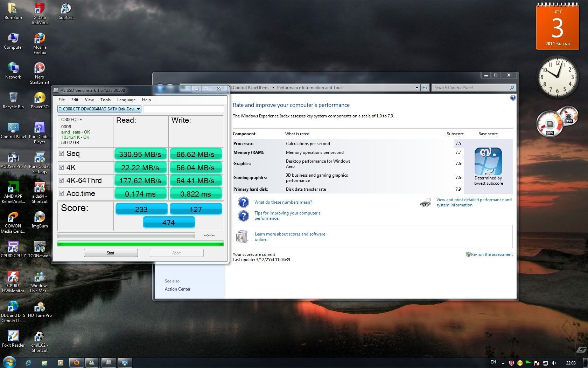This screenshot has height=368, width=588.
Task: Open the aida64 shortcut icon
Action: click(x=40, y=192)
